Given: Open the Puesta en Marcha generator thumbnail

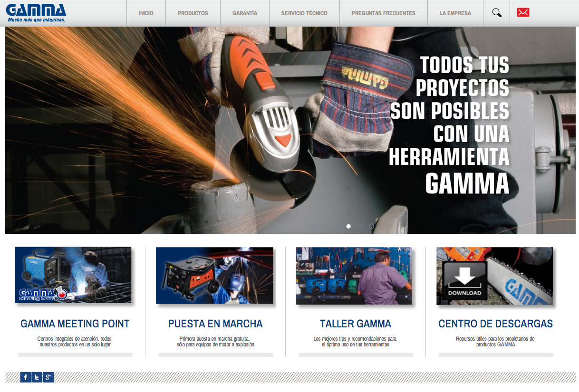Looking at the screenshot, I should click(x=214, y=275).
